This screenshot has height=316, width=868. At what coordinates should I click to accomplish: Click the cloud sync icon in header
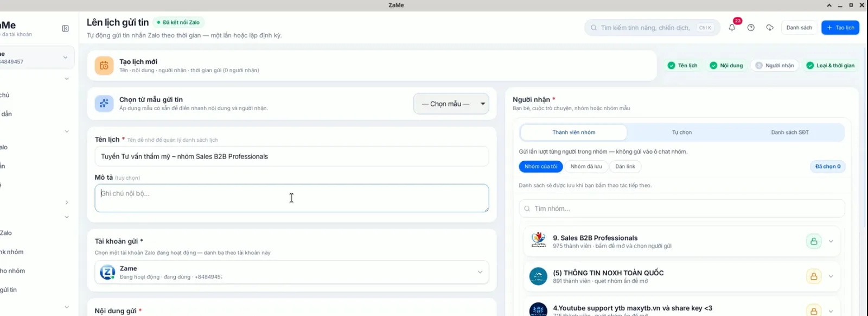coord(770,27)
